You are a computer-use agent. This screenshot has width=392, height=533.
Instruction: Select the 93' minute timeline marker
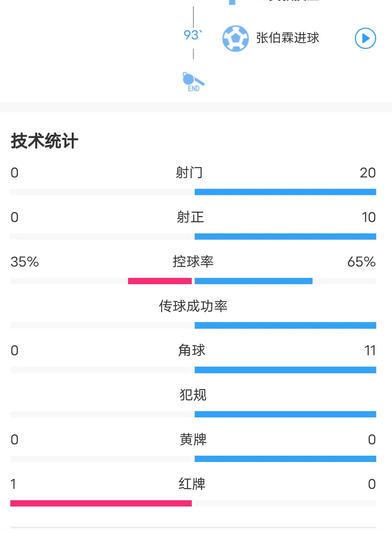coord(193,35)
